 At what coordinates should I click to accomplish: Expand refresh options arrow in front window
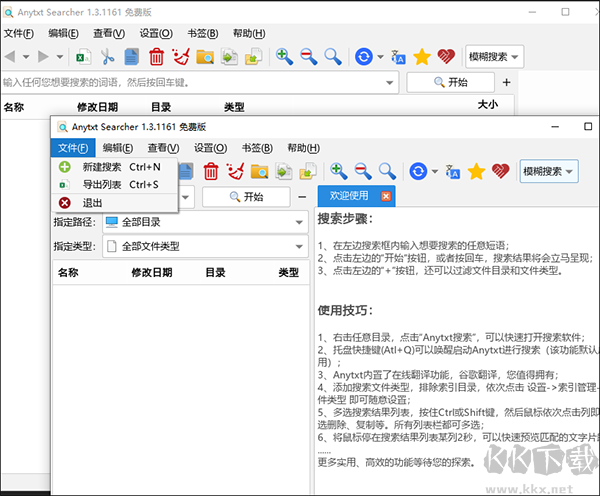tap(435, 171)
